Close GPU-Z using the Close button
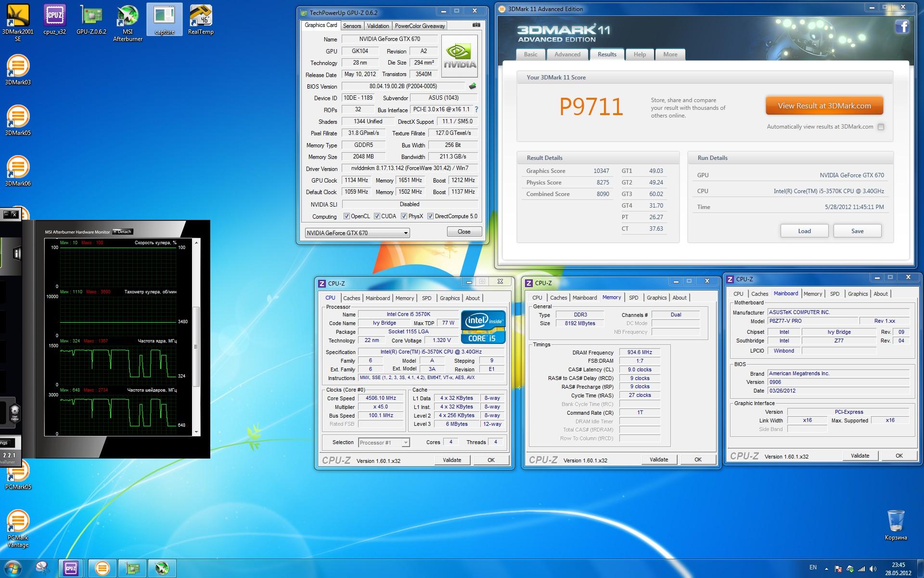Viewport: 924px width, 578px height. coord(464,232)
